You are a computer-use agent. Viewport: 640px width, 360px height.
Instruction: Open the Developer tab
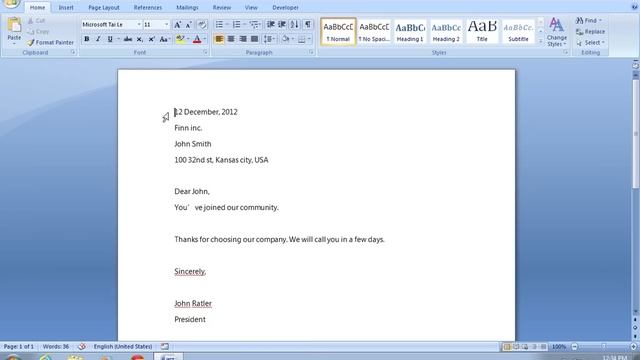pyautogui.click(x=285, y=7)
